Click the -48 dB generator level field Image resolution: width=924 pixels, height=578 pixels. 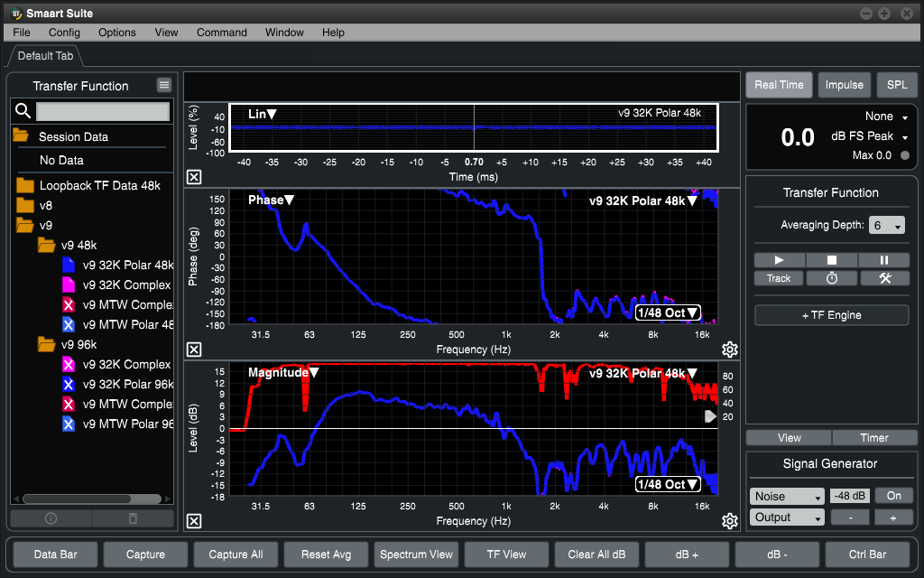tap(850, 496)
